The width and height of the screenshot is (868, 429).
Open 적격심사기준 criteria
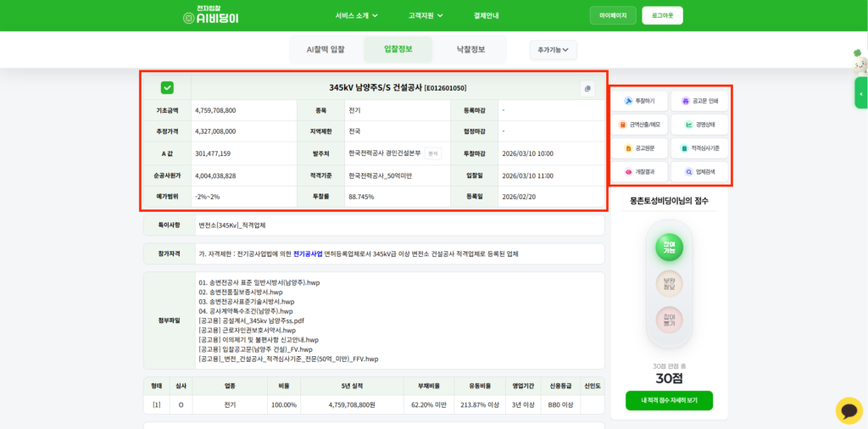[x=699, y=148]
